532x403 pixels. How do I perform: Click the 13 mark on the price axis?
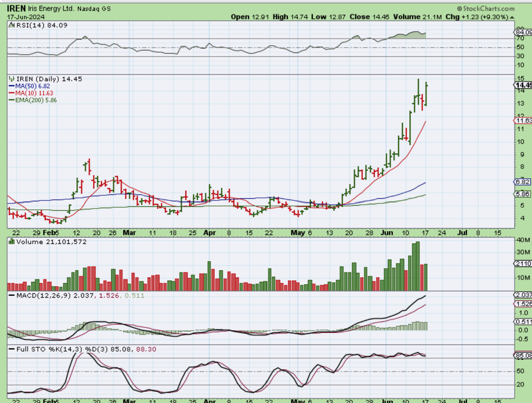(x=520, y=104)
